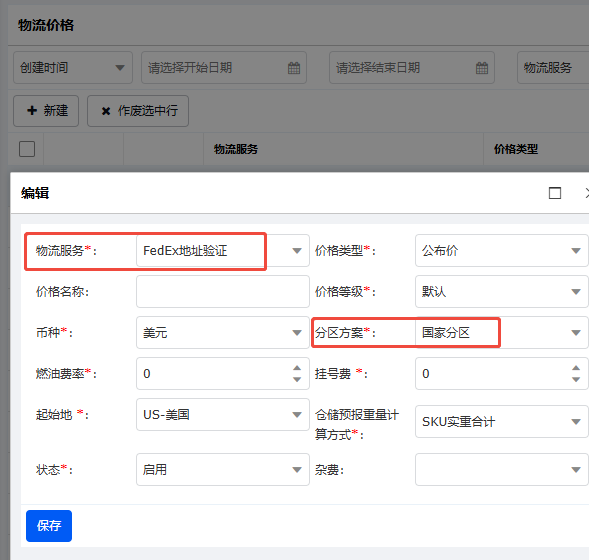The height and width of the screenshot is (560, 589).
Task: Click the 价格名称 text input
Action: click(223, 291)
